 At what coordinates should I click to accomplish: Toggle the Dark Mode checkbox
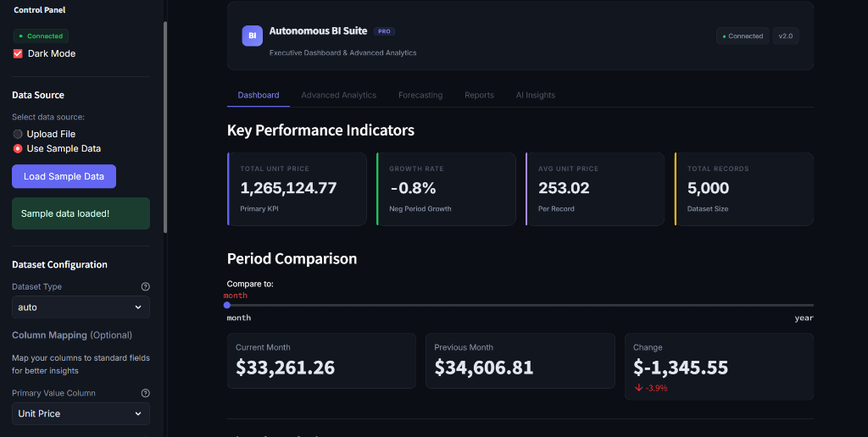(x=18, y=53)
